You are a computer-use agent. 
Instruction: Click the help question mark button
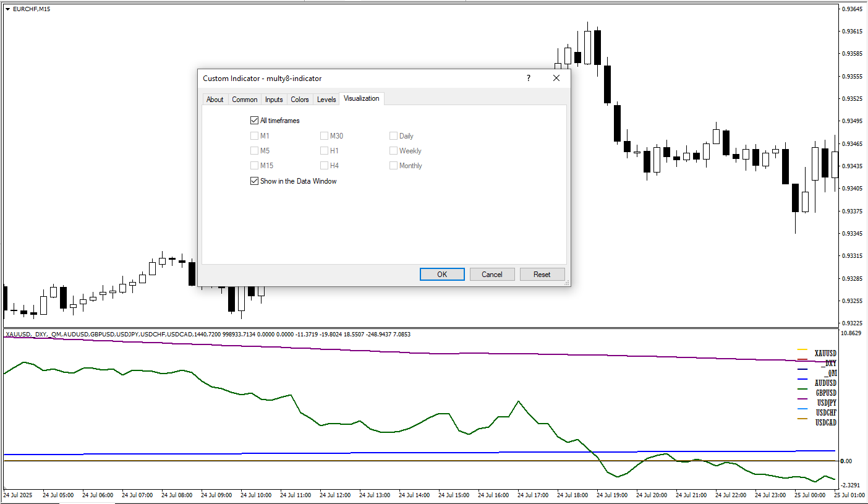pyautogui.click(x=528, y=79)
